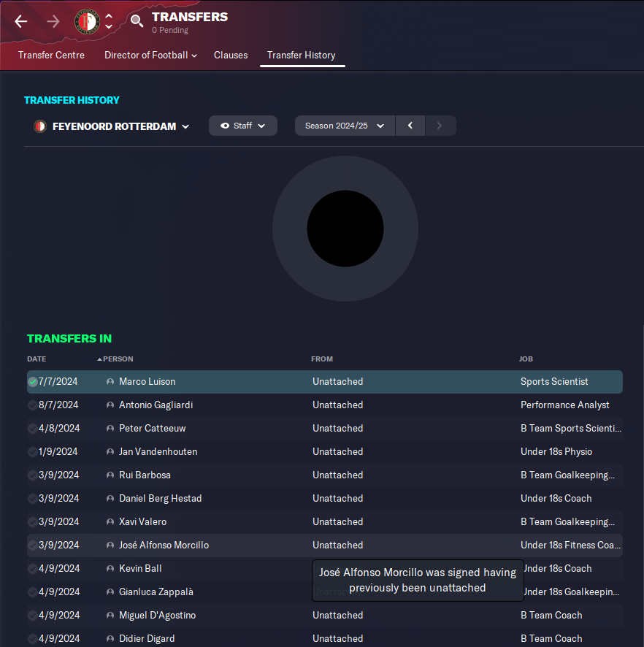Viewport: 644px width, 647px height.
Task: Click the 'Sports Scientist' job cell
Action: 554,382
